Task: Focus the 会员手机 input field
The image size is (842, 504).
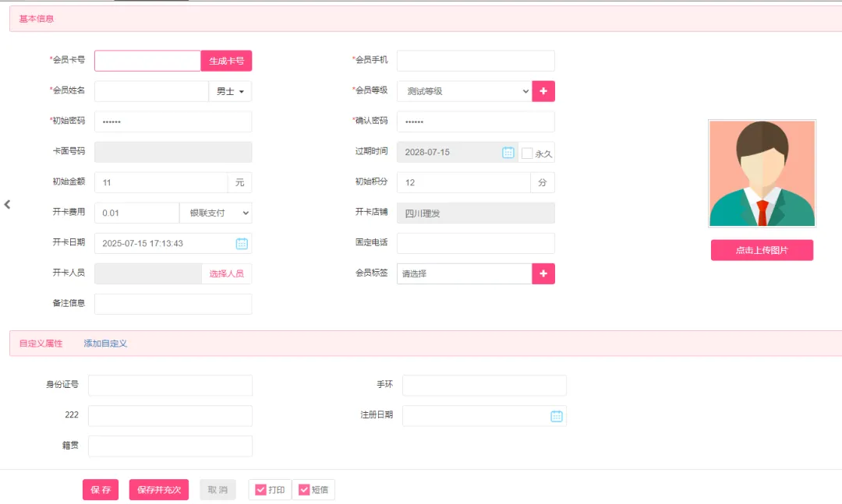Action: pos(476,61)
